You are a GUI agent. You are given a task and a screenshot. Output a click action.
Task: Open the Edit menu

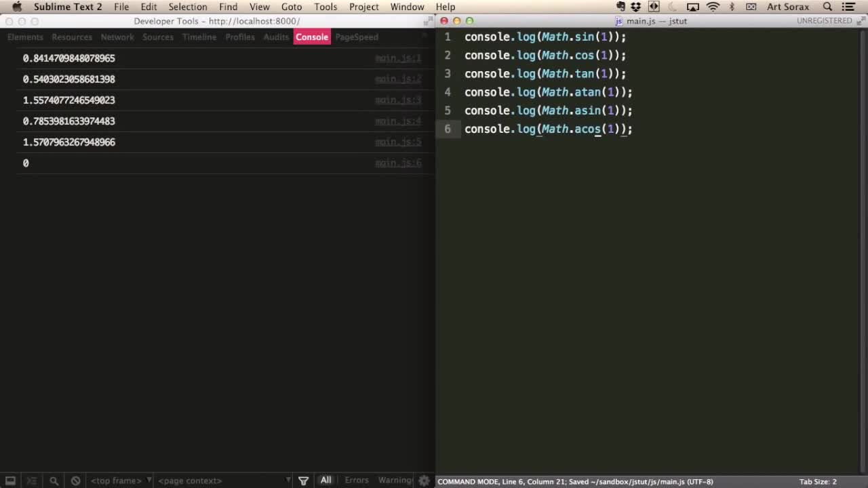click(x=149, y=7)
